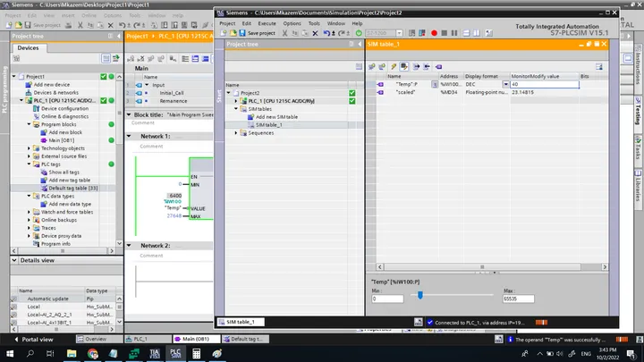The height and width of the screenshot is (362, 644).
Task: Switch to Portal view
Action: coord(34,340)
